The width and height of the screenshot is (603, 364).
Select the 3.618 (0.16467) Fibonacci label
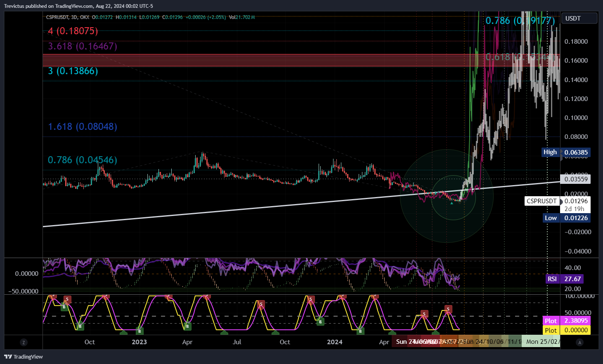coord(83,46)
